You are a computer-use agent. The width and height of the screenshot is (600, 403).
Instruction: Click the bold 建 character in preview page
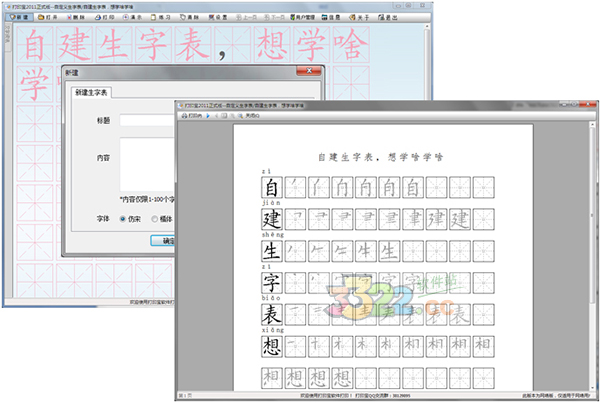272,219
